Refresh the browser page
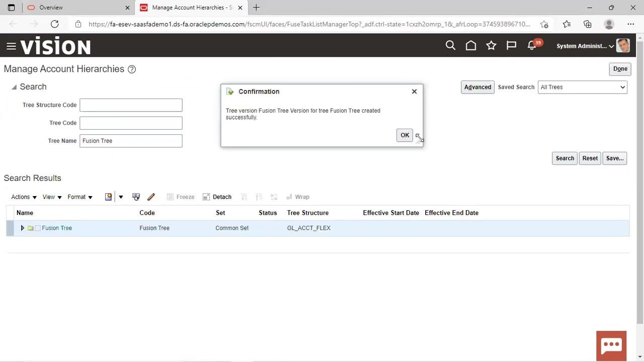Viewport: 644px width, 362px height. (x=54, y=24)
